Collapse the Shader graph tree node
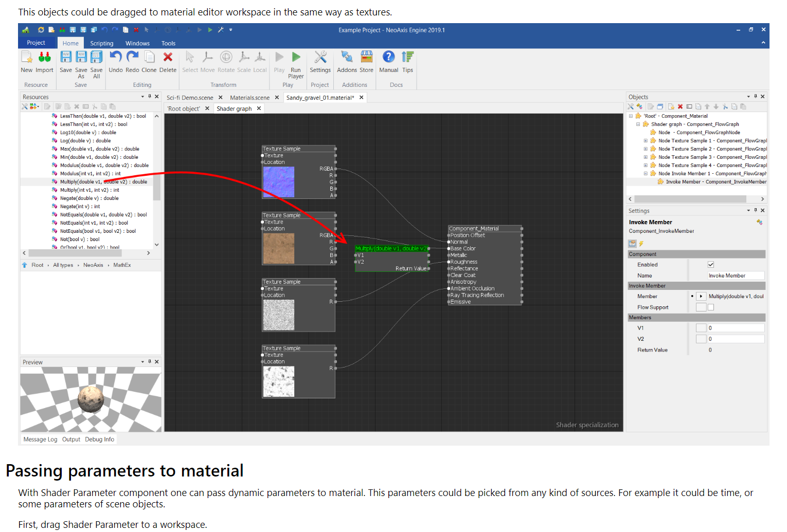The height and width of the screenshot is (532, 787). point(638,124)
